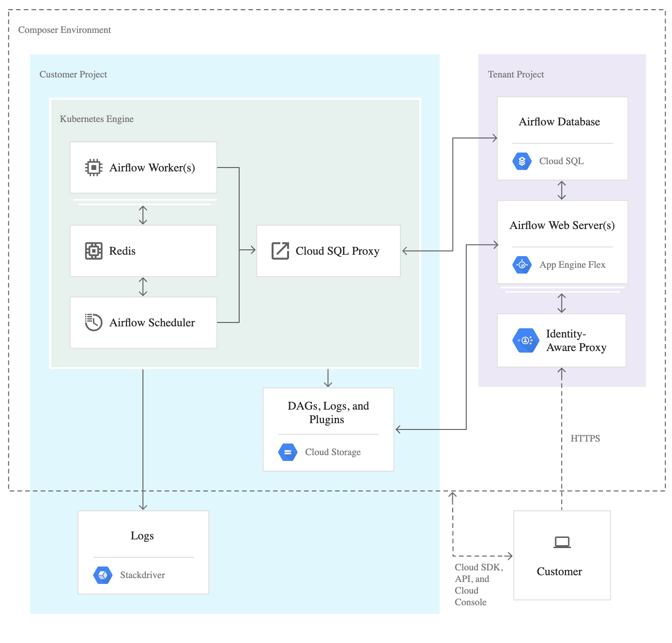Select the Stackdriver logs icon
672x643 pixels.
pyautogui.click(x=103, y=575)
